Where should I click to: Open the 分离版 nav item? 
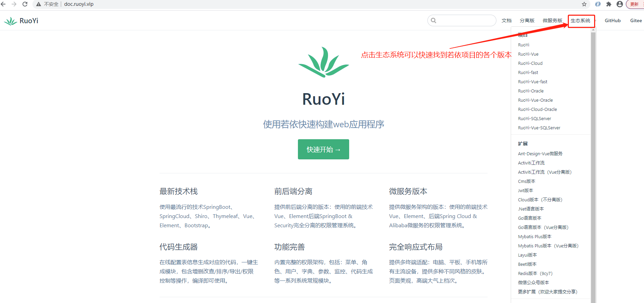pos(527,20)
